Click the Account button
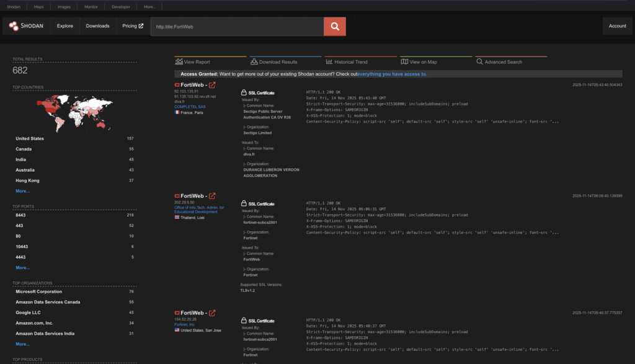This screenshot has height=364, width=635. click(617, 26)
